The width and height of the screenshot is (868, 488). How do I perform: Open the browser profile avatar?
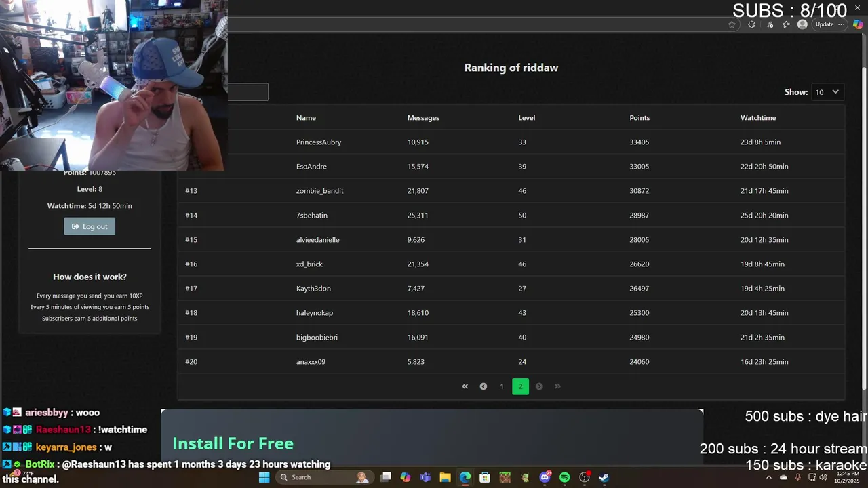[802, 24]
